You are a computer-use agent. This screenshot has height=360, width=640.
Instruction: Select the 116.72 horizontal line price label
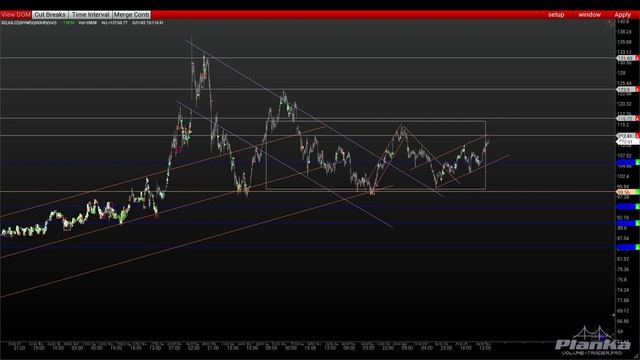coord(625,118)
